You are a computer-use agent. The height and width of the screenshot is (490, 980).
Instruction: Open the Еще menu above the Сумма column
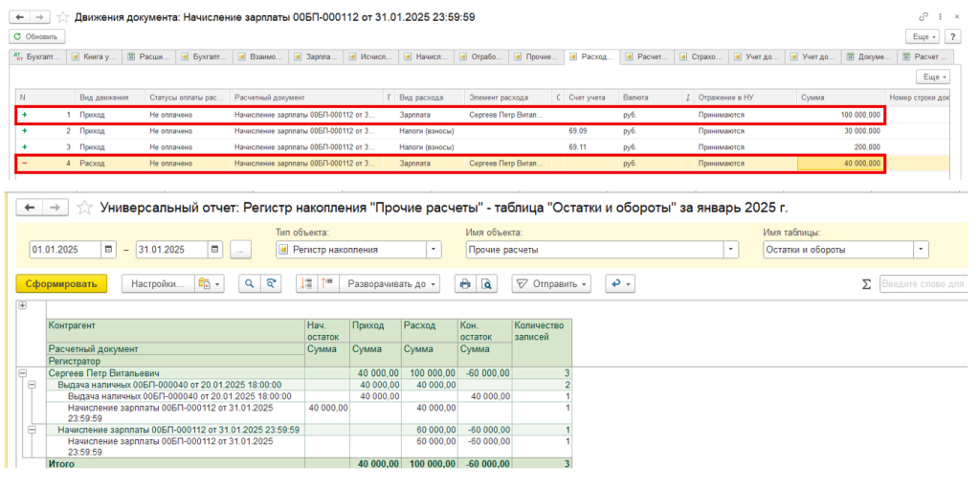click(x=932, y=77)
